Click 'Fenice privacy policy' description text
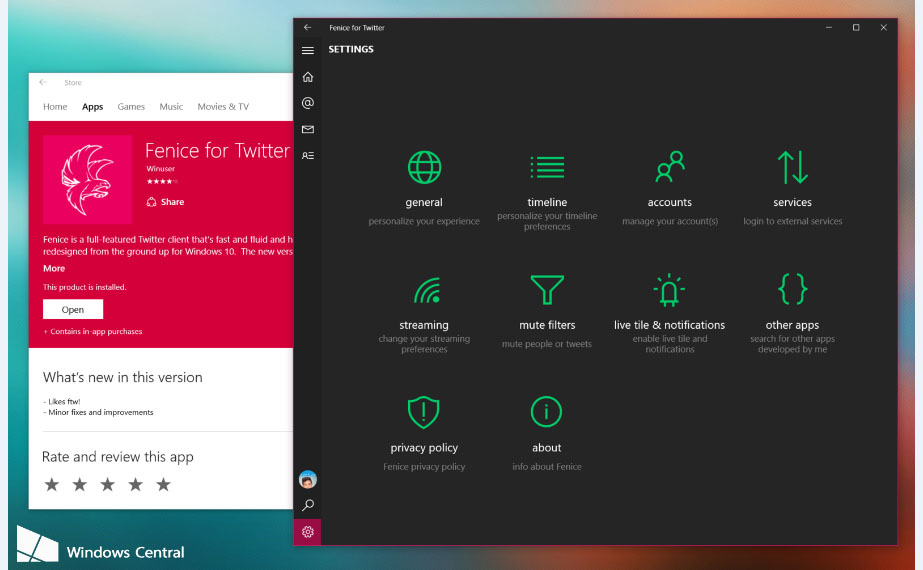The height and width of the screenshot is (570, 923). pos(424,466)
